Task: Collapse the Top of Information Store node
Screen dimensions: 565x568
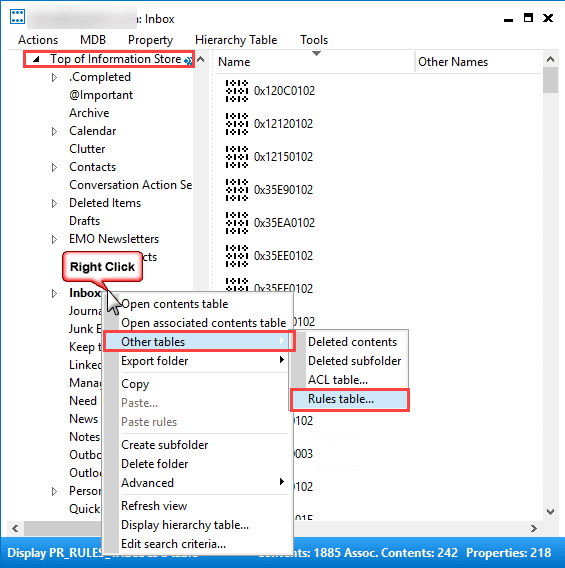Action: (36, 59)
